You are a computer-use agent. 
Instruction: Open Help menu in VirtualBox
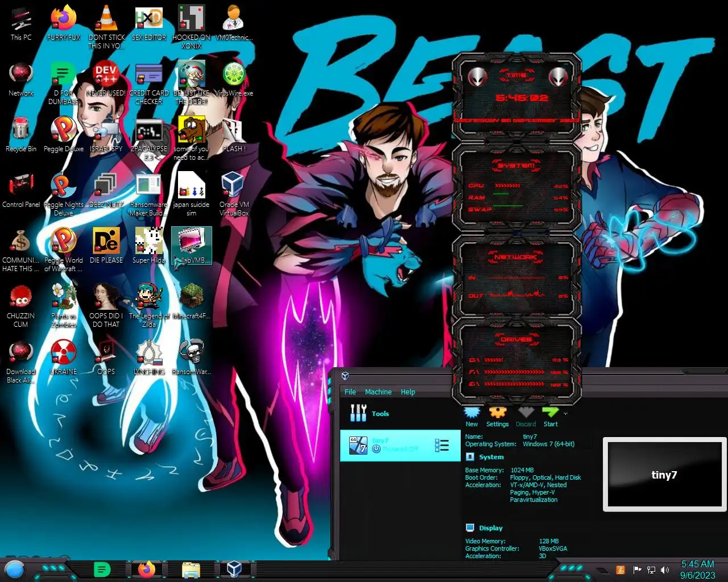(408, 392)
